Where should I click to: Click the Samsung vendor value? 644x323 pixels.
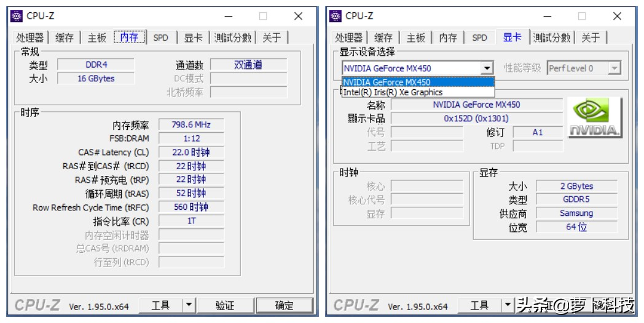[x=576, y=213]
